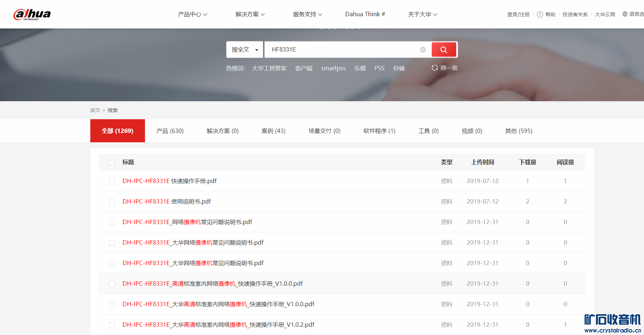Click the 换一批 refresh text
Viewport: 644px width, 335px height.
pyautogui.click(x=449, y=68)
